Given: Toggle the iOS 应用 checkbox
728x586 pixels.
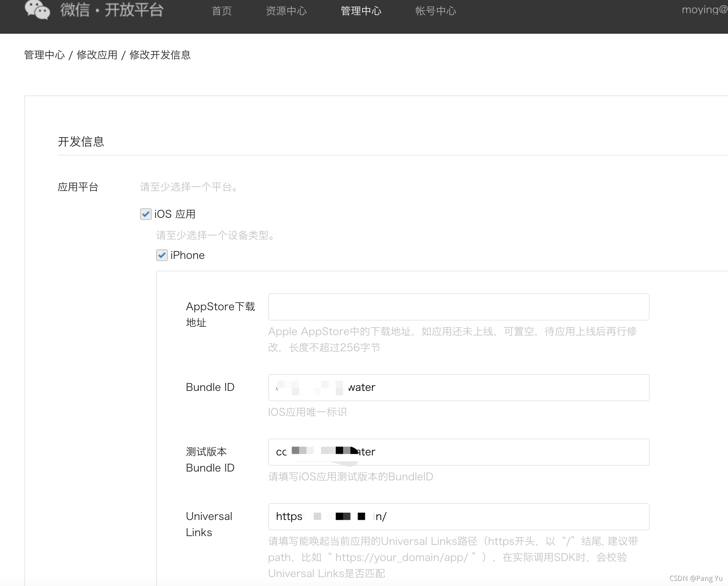Looking at the screenshot, I should 146,214.
